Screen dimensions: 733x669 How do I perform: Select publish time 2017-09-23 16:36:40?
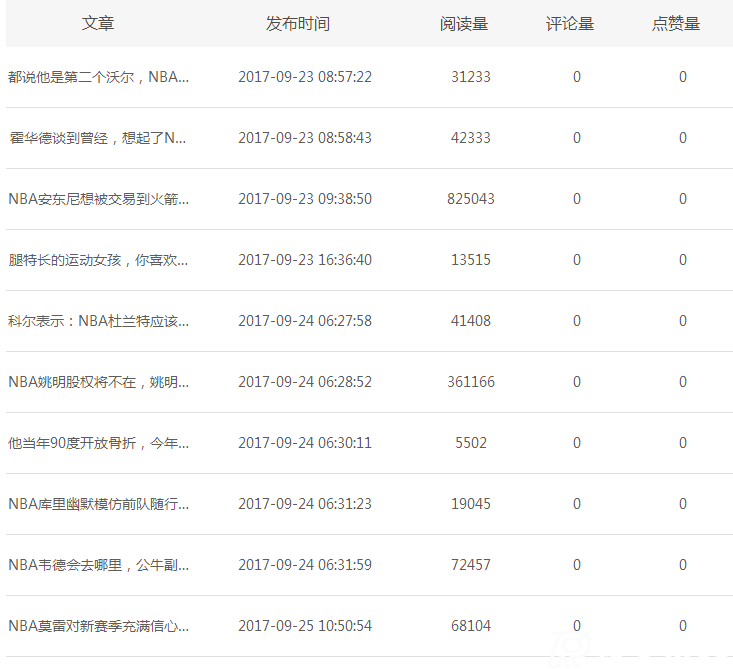click(x=304, y=260)
